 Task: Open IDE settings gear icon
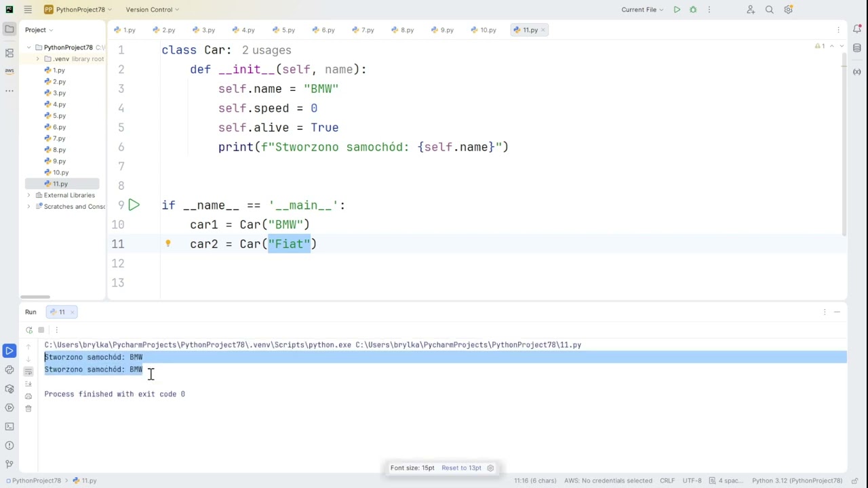[x=788, y=9]
